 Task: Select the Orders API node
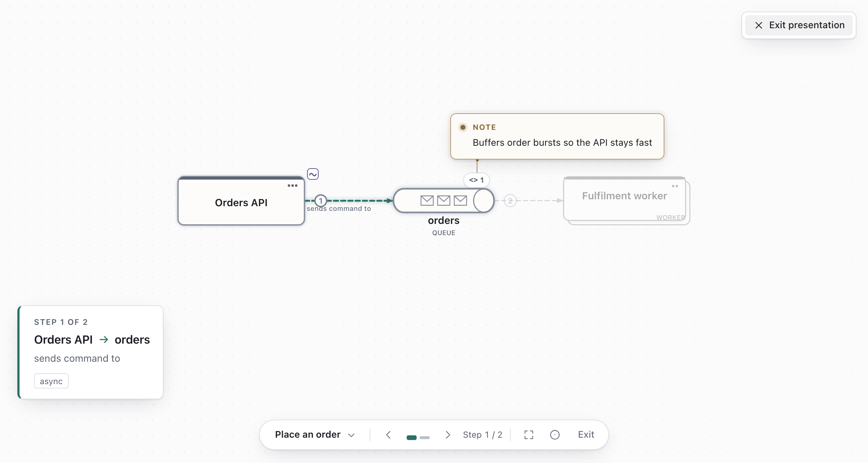click(x=241, y=201)
